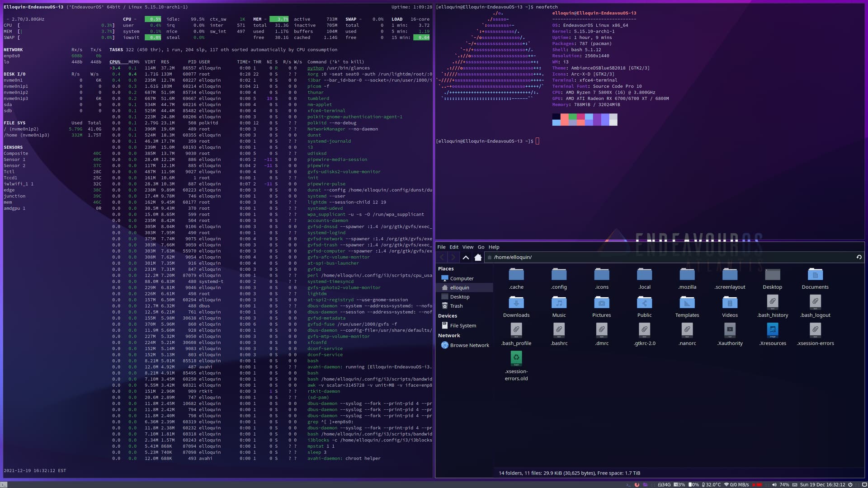Open the Public folder

point(644,306)
